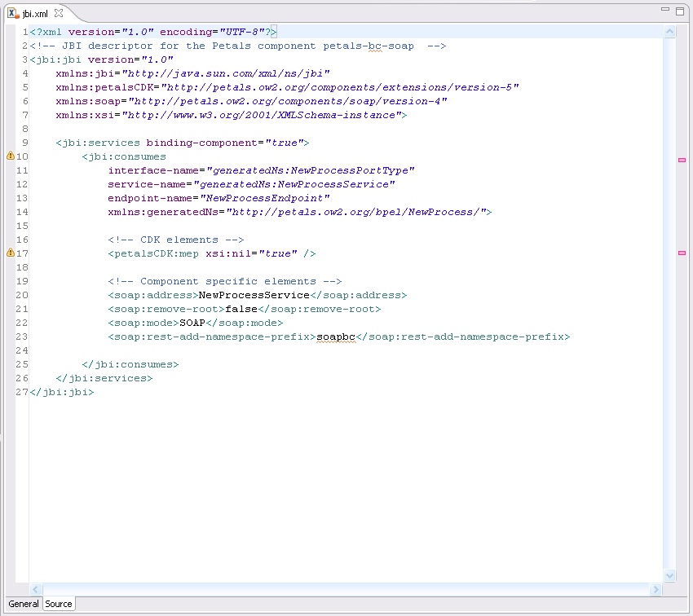This screenshot has height=616, width=693.
Task: Place cursor in NewProcessService address value
Action: click(x=254, y=295)
